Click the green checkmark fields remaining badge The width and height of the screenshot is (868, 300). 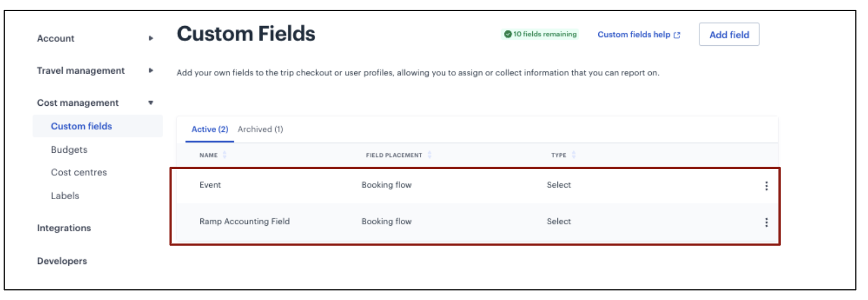pyautogui.click(x=540, y=34)
